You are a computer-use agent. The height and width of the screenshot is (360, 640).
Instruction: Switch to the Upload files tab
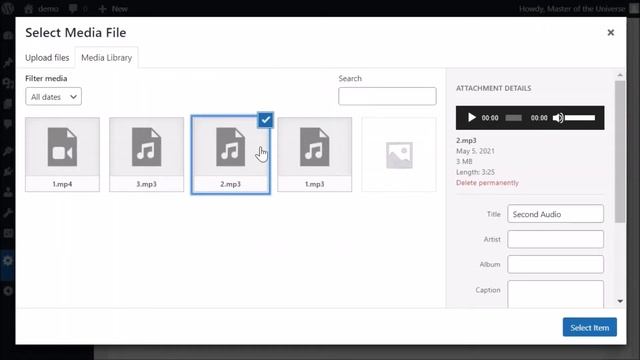coord(47,58)
